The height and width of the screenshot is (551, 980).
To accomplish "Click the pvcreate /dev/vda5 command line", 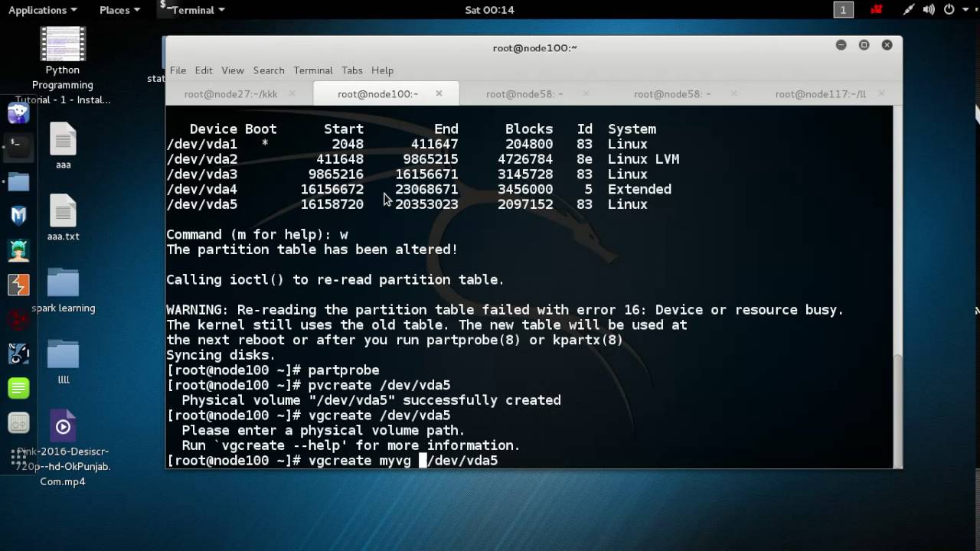I will click(309, 385).
